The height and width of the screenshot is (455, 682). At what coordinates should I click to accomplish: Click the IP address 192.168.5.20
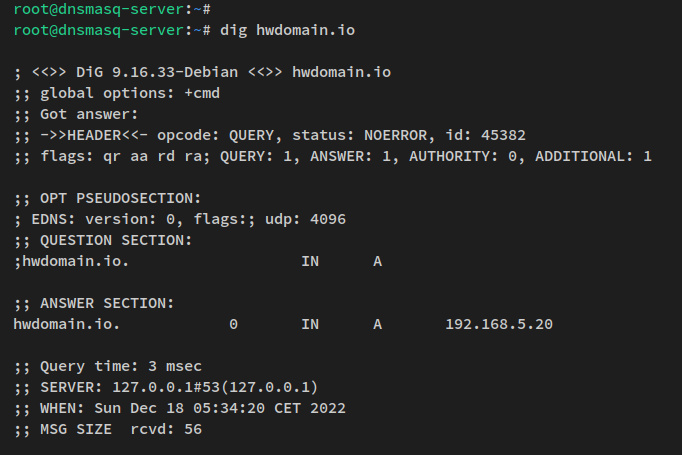click(499, 324)
